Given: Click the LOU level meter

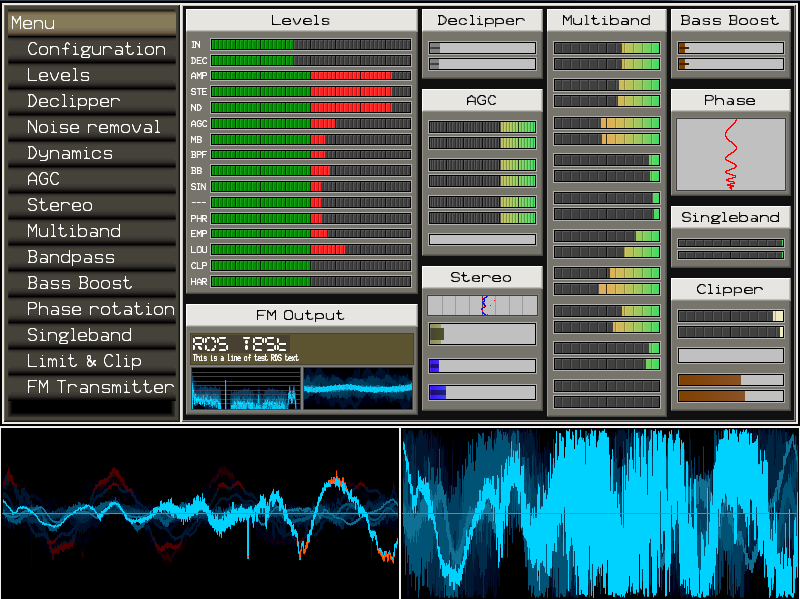Looking at the screenshot, I should tap(311, 249).
